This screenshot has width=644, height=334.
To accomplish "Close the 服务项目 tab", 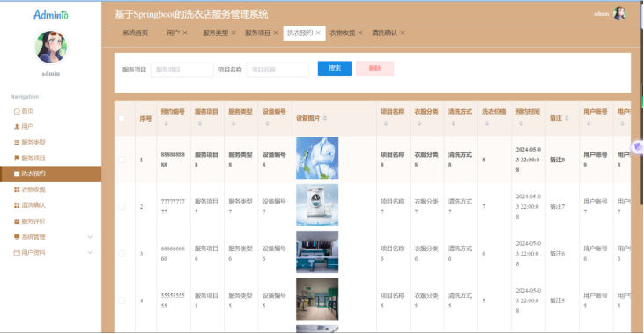I will (276, 33).
